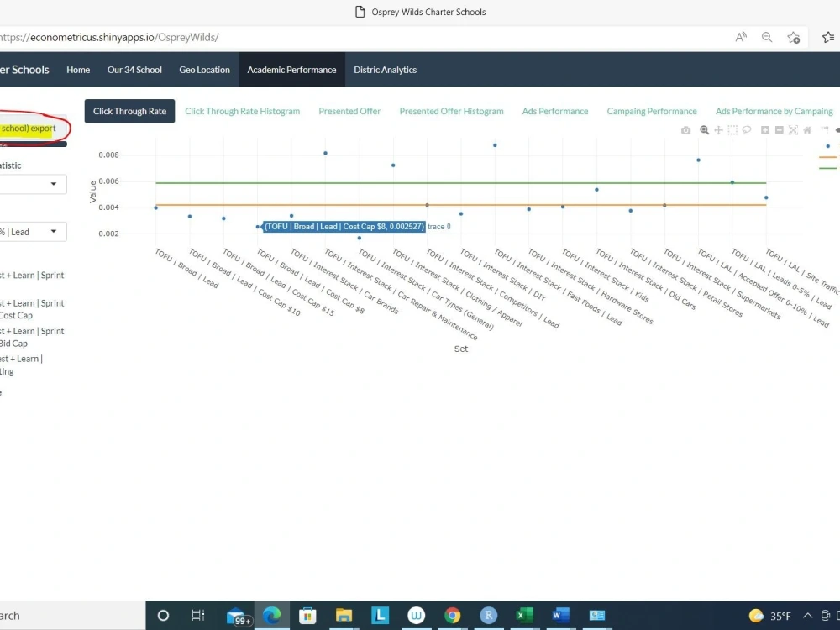Open Geo Location page
This screenshot has height=630, width=840.
pos(205,70)
